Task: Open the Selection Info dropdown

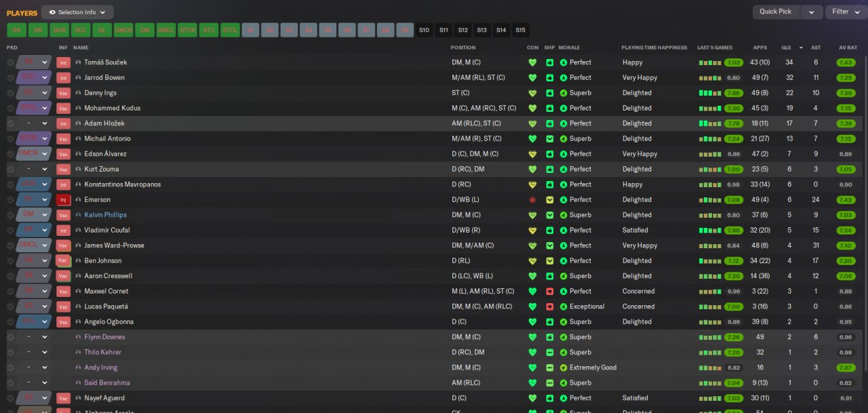Action: 77,12
